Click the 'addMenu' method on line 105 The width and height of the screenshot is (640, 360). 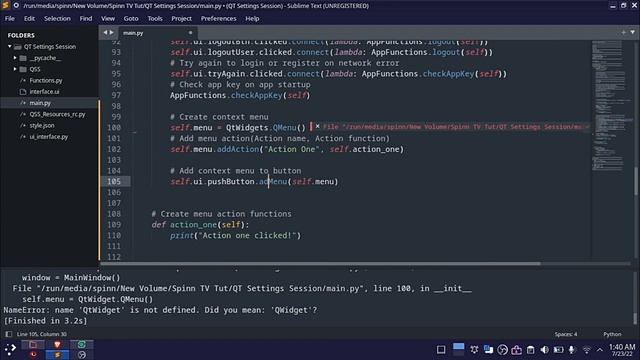click(273, 181)
